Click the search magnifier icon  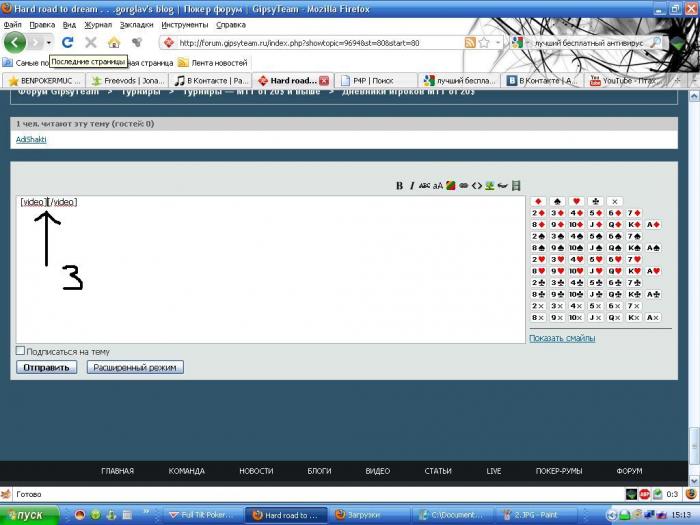[x=655, y=43]
